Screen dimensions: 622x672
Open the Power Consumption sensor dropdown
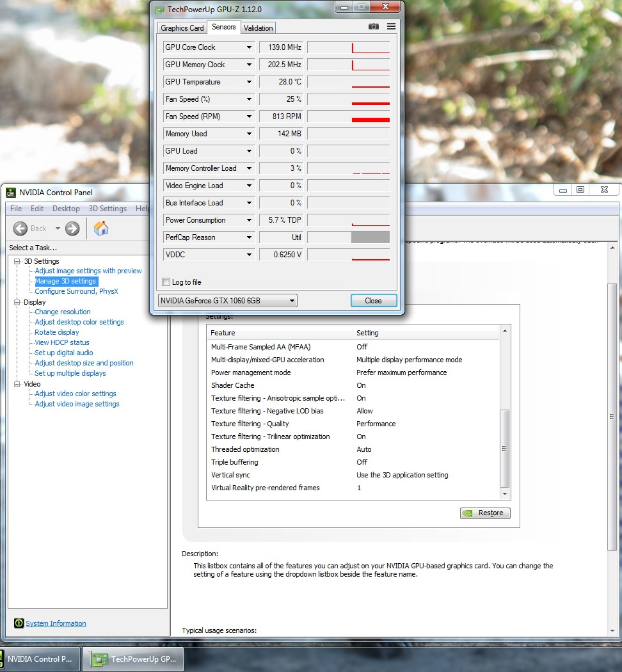(x=249, y=220)
